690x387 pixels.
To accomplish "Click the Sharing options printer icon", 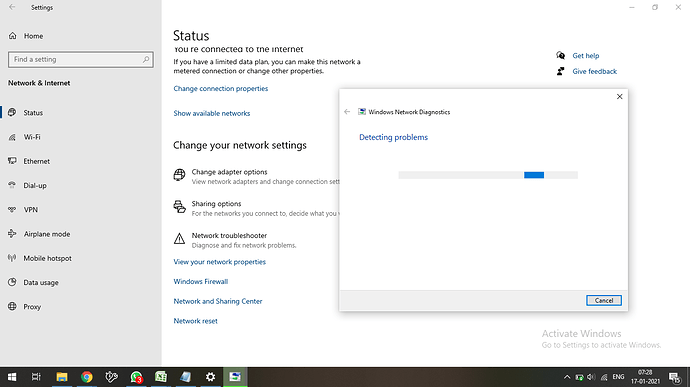I will 179,206.
